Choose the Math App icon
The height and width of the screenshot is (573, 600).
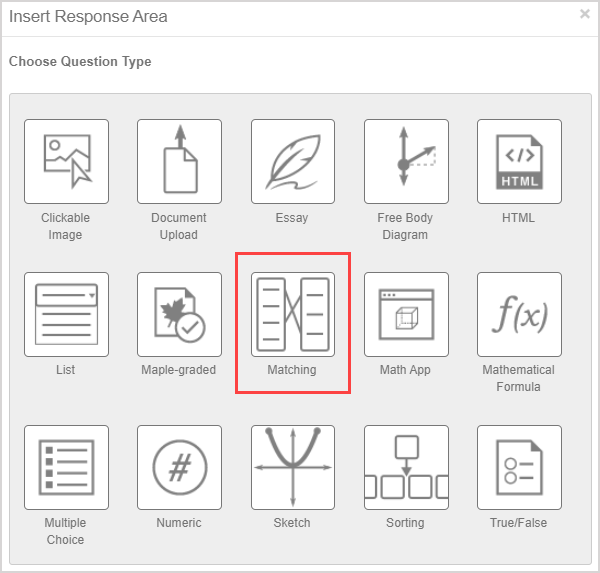tap(405, 314)
